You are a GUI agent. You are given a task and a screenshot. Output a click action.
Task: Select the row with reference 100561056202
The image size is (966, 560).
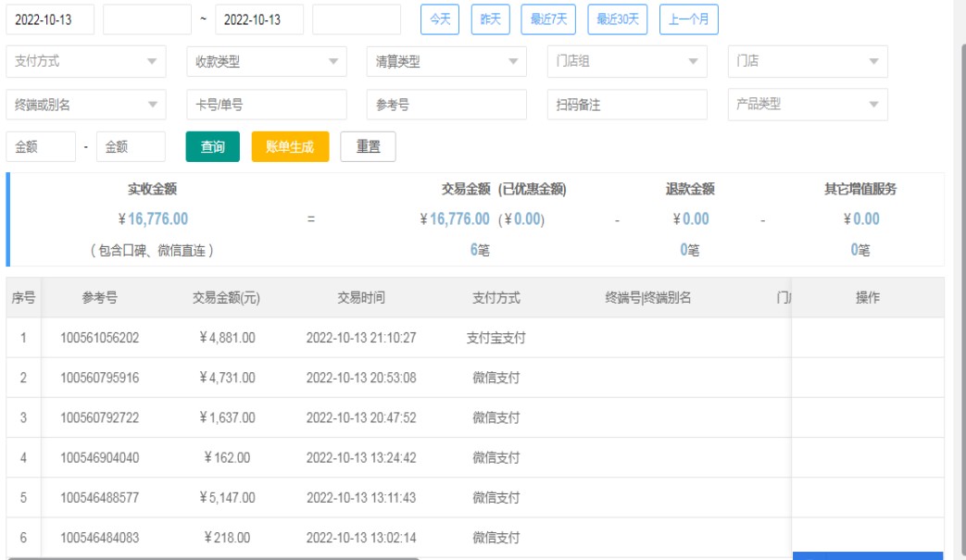point(100,338)
